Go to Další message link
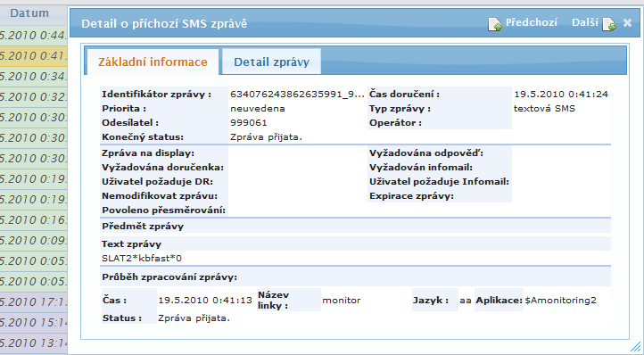This screenshot has height=355, width=644. [585, 22]
